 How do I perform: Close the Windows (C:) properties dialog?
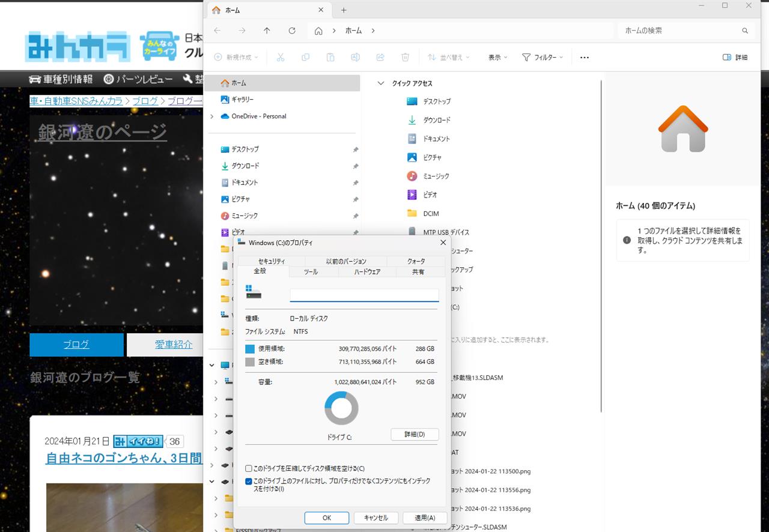point(443,243)
